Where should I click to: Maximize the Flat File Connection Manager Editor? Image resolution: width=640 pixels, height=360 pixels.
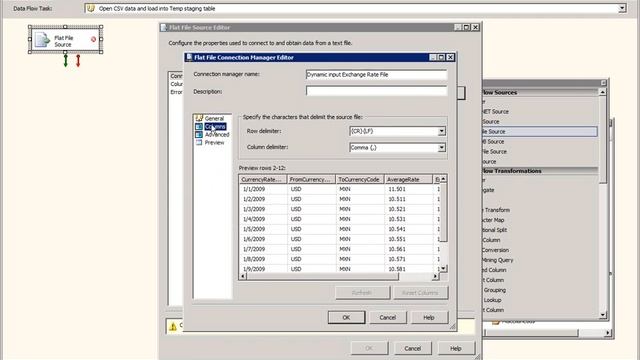tap(441, 58)
